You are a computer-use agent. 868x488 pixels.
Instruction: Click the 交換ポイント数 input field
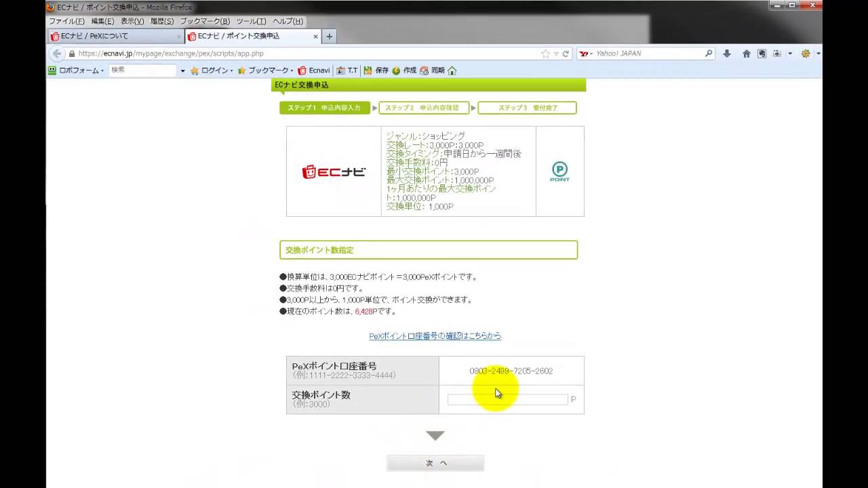click(x=507, y=400)
